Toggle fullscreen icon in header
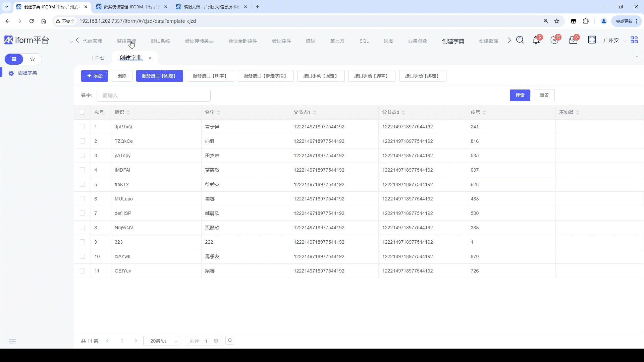 pos(592,40)
